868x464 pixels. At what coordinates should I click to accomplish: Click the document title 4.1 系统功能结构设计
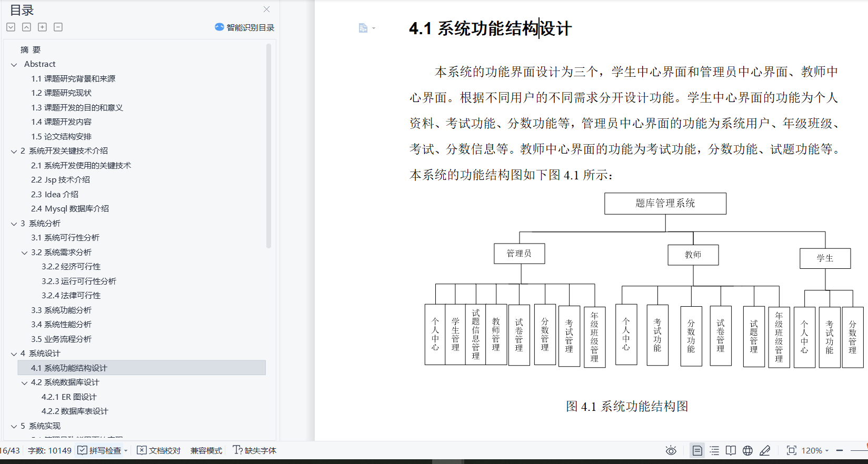click(491, 28)
